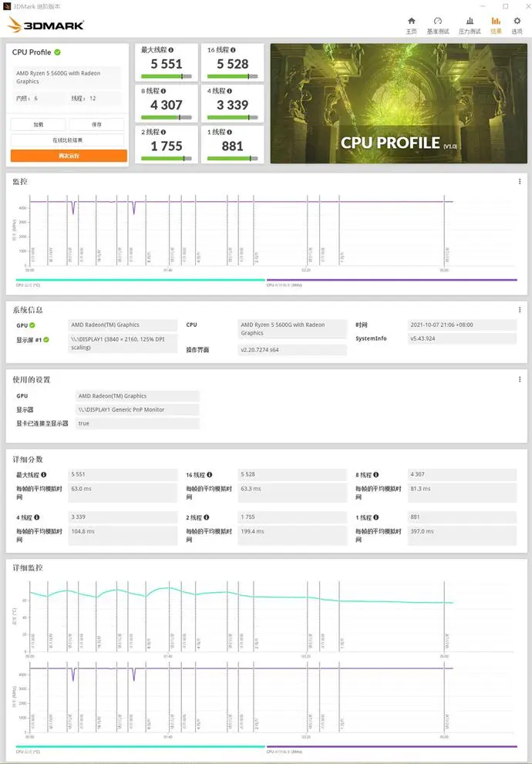Click the 保存 save button
This screenshot has height=764, width=532.
click(96, 124)
